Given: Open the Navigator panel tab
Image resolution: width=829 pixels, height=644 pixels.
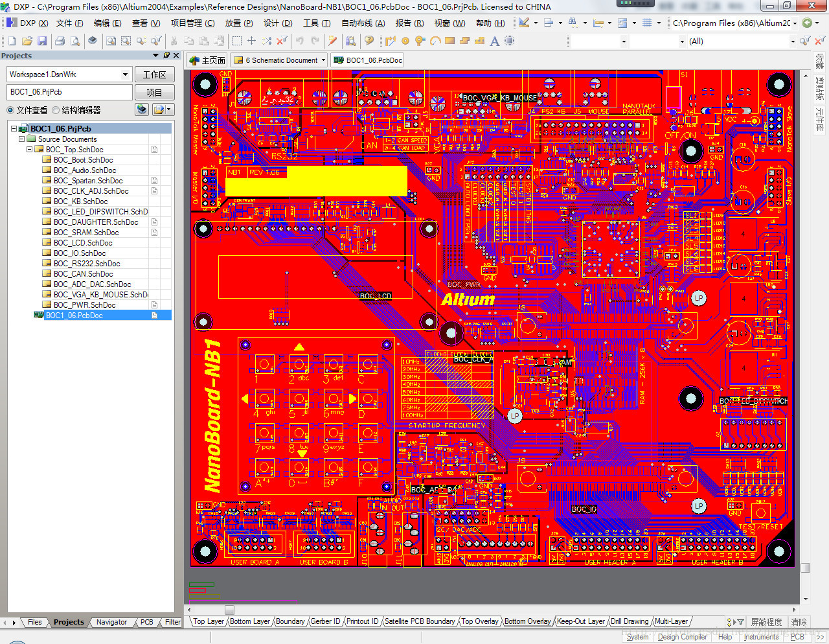Looking at the screenshot, I should (x=111, y=622).
